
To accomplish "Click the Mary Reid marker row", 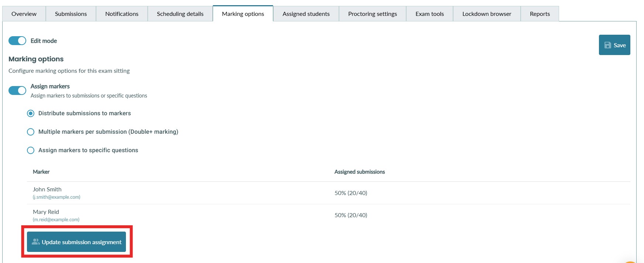I will tap(46, 215).
